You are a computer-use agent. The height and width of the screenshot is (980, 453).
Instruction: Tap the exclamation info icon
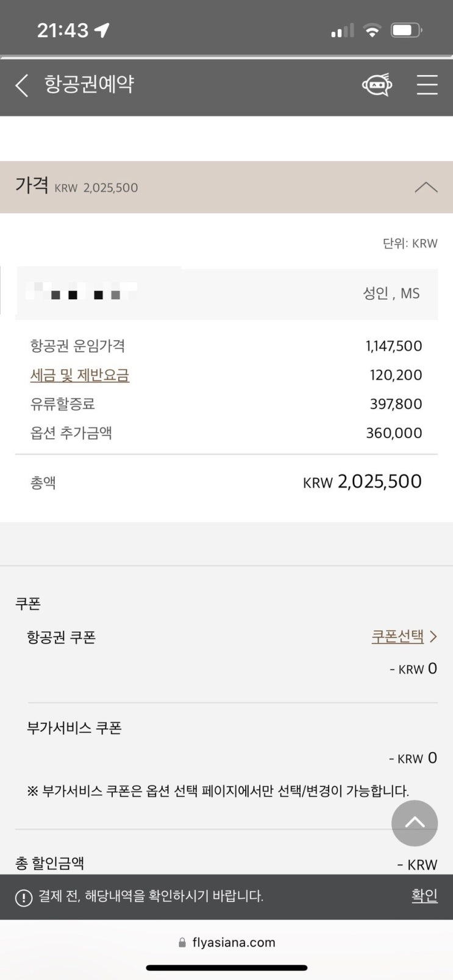pos(24,898)
